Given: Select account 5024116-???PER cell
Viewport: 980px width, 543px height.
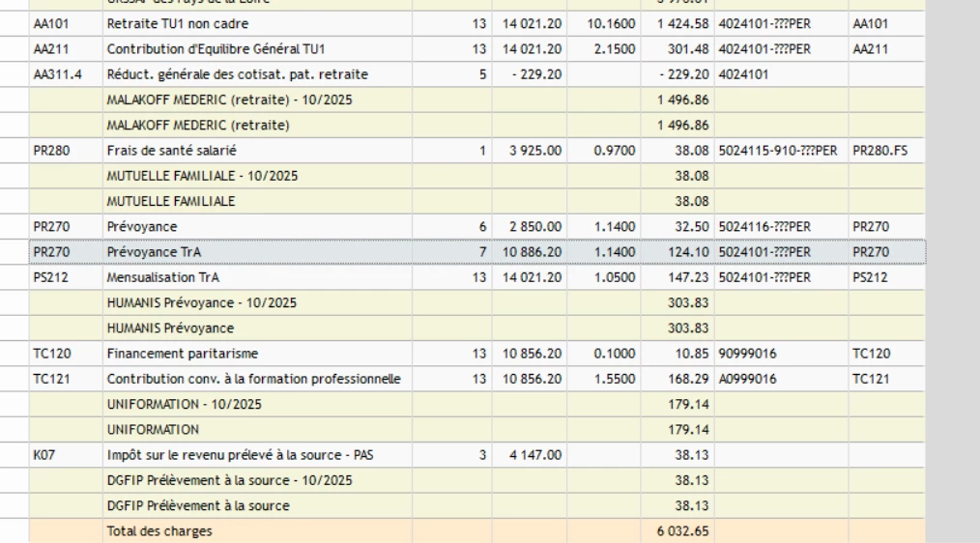Looking at the screenshot, I should click(781, 227).
